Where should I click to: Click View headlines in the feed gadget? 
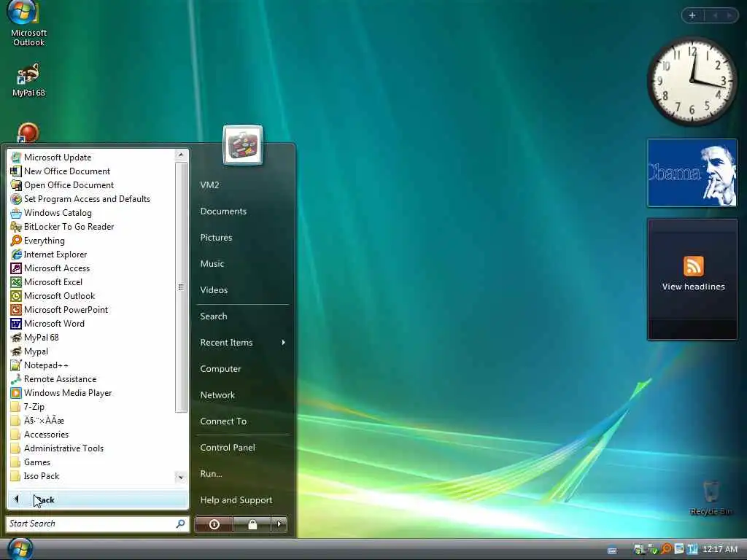click(x=693, y=287)
